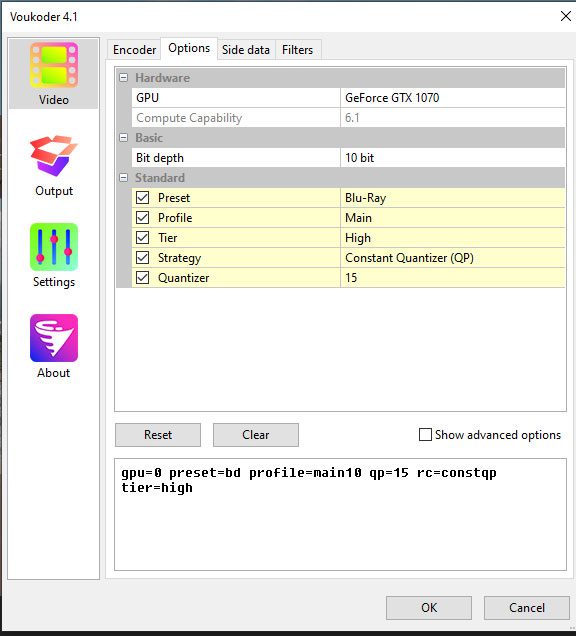The image size is (576, 636).
Task: Collapse the Hardware section
Action: pos(124,77)
